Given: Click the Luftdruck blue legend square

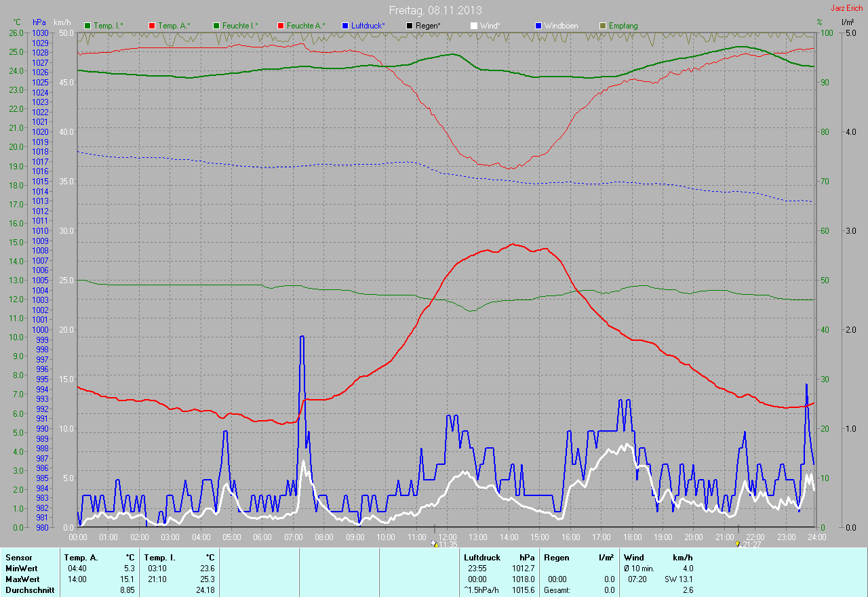Looking at the screenshot, I should pos(345,26).
